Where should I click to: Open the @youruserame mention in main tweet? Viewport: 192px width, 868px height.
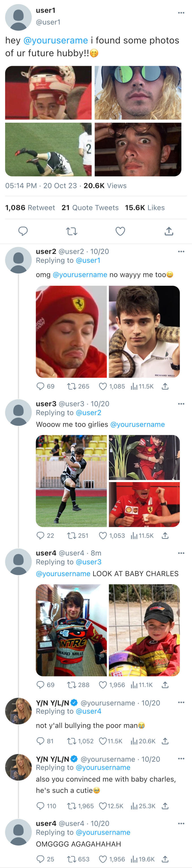[56, 40]
